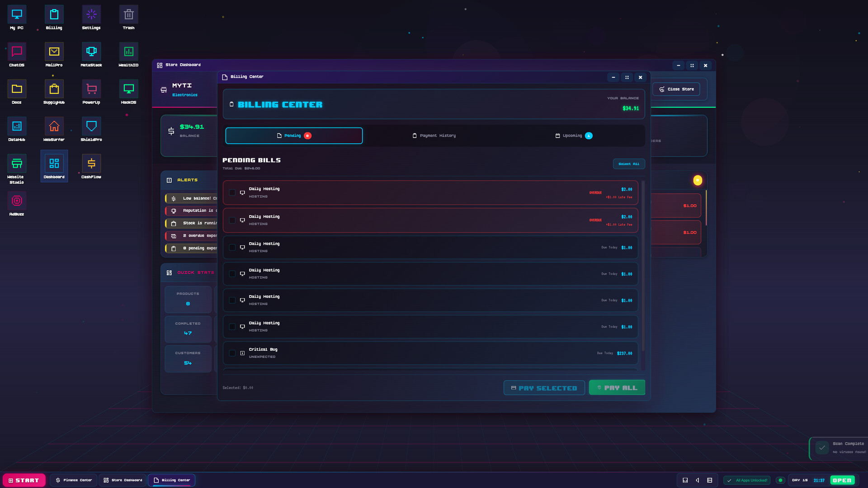Check the last Due Today Daily Hosting bill

233,327
